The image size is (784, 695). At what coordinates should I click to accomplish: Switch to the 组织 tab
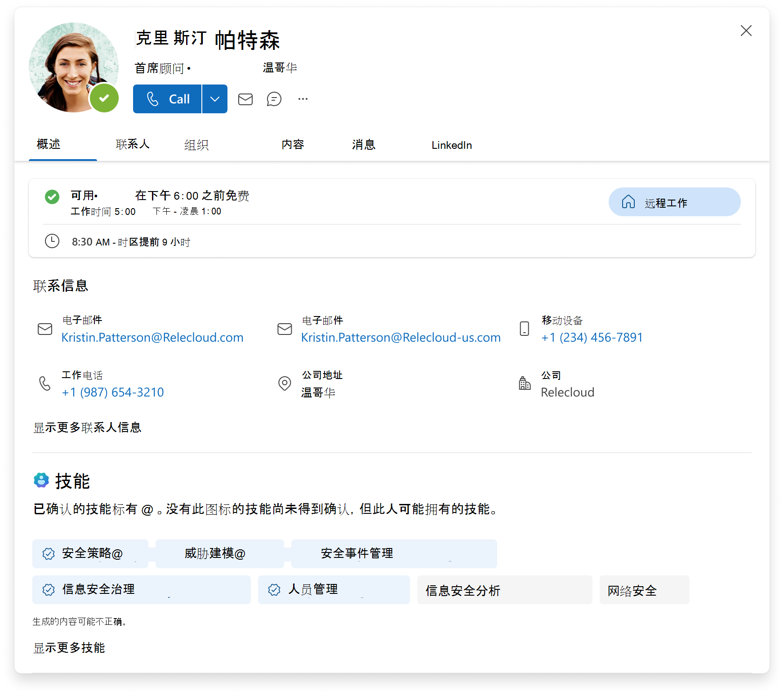pos(196,145)
